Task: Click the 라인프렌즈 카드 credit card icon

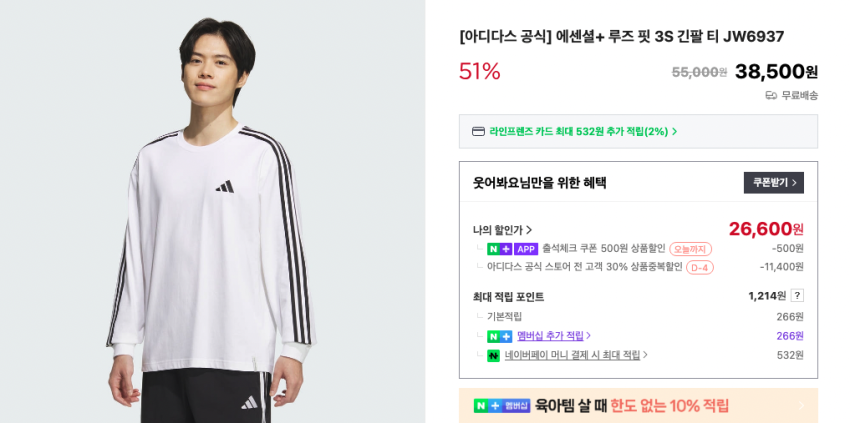Action: 478,131
